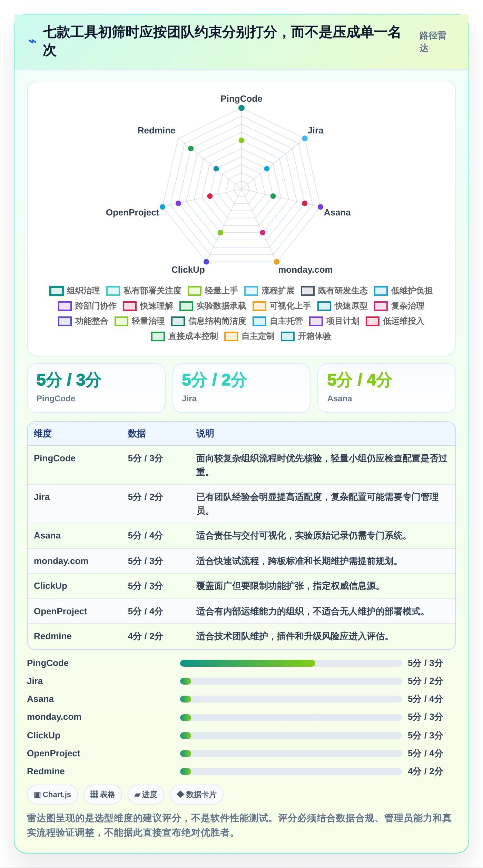483x868 pixels.
Task: Click the 路径雷达 header label
Action: click(433, 42)
